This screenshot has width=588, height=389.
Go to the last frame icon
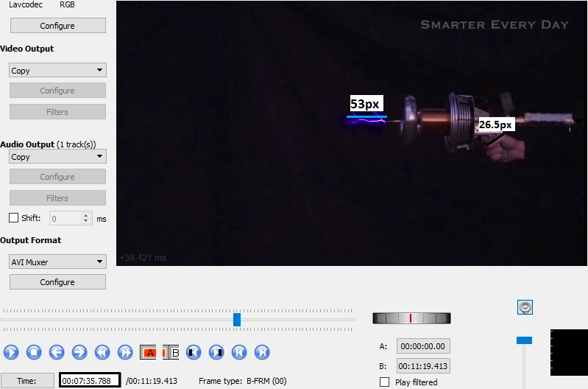click(x=262, y=352)
